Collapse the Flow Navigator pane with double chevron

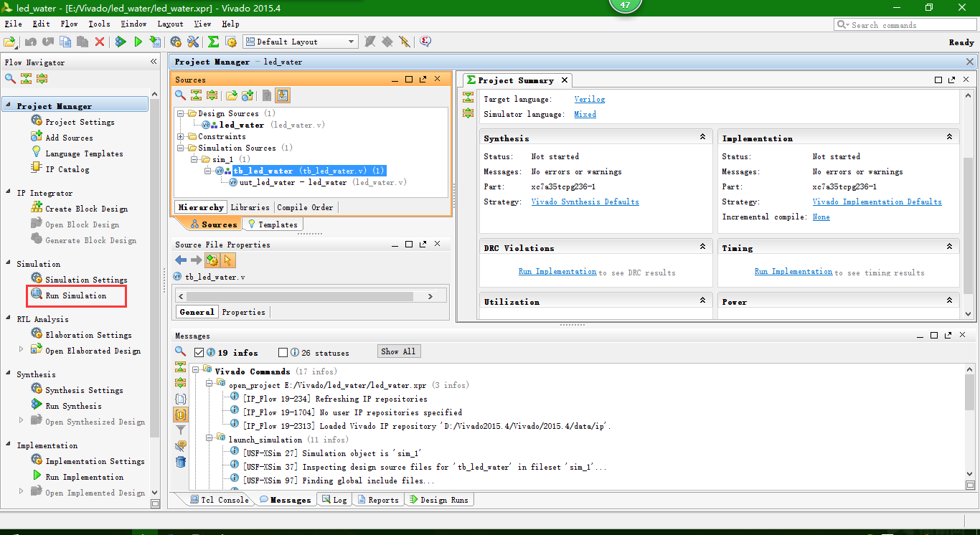(153, 62)
